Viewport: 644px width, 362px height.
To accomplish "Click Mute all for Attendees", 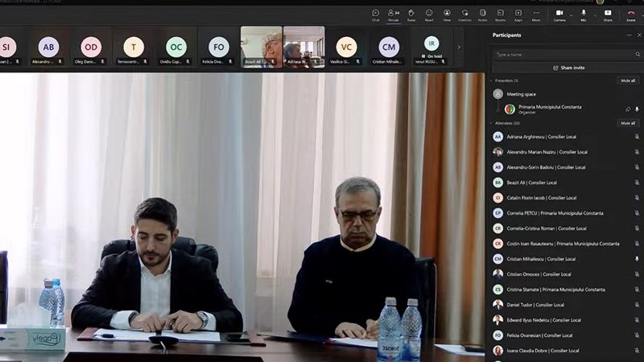I will pos(628,123).
